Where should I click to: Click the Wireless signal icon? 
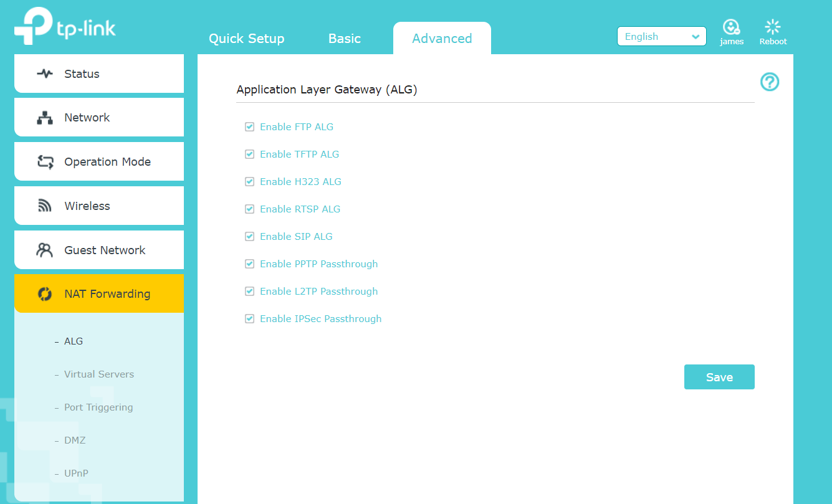click(x=45, y=206)
